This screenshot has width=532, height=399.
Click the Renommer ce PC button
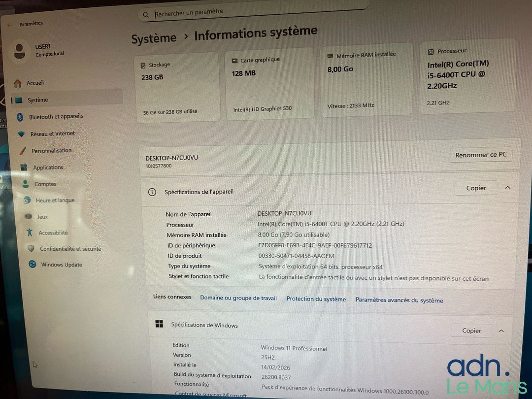pos(481,155)
